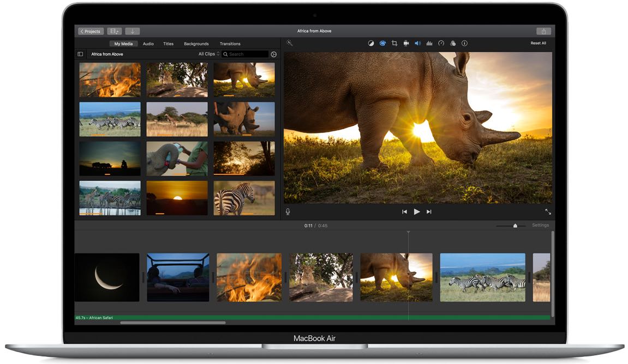Select the running zebras clip in the timeline
The image size is (628, 364).
pos(483,277)
